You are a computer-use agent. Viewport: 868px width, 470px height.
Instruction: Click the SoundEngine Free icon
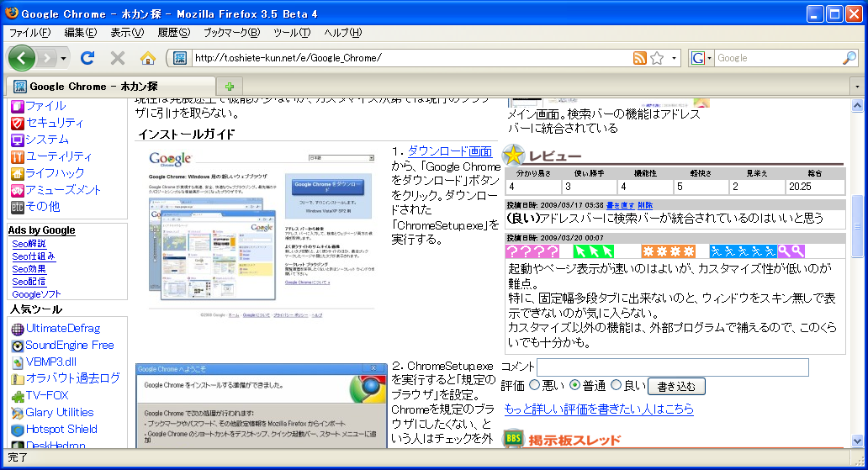tap(18, 346)
